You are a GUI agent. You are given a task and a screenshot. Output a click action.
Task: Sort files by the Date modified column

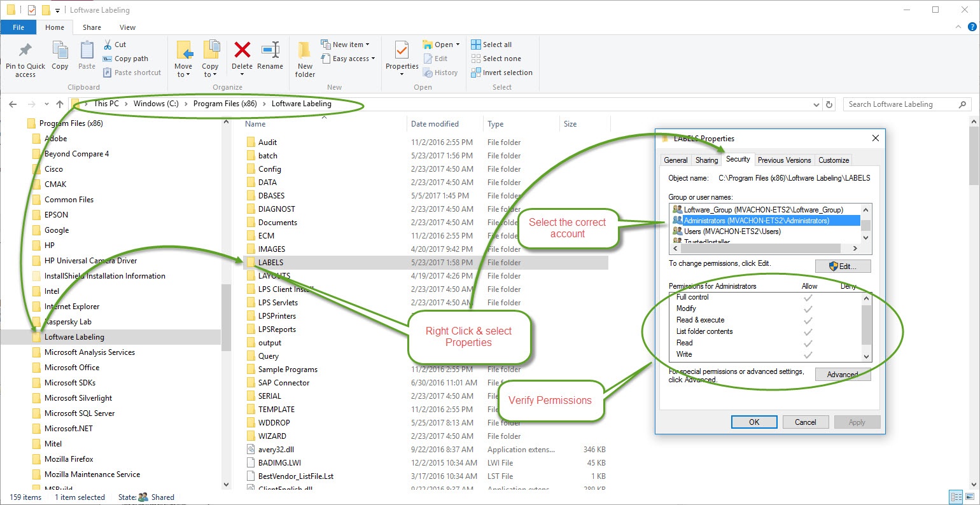point(435,124)
